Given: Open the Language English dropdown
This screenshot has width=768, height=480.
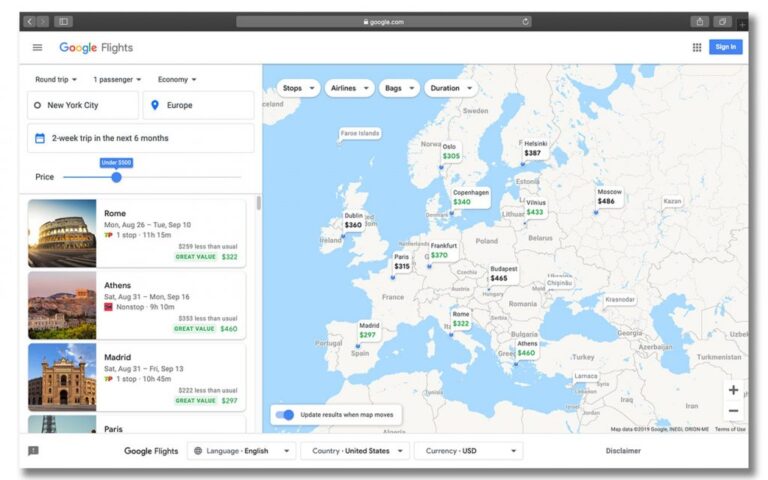Looking at the screenshot, I should coord(241,451).
